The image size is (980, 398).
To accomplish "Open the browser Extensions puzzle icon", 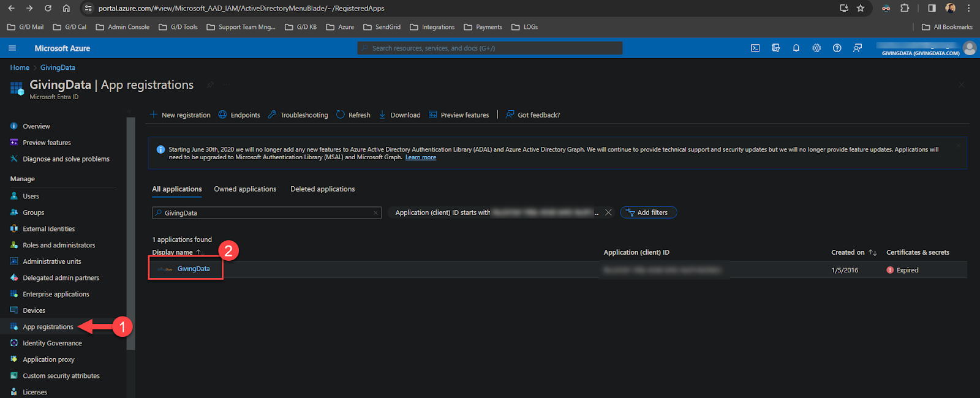I will [x=905, y=9].
